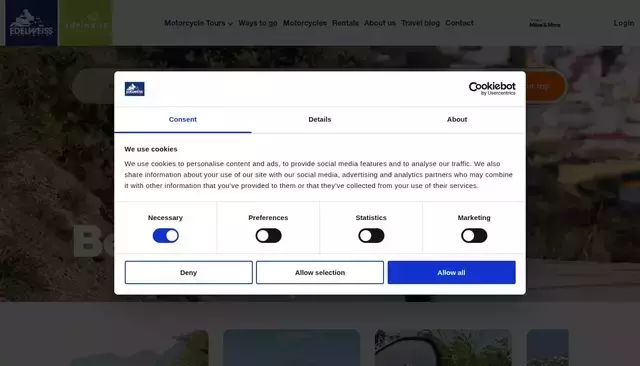Open the tour thumbnail showing a motorcycle mirror
Image resolution: width=640 pixels, height=366 pixels.
point(443,348)
